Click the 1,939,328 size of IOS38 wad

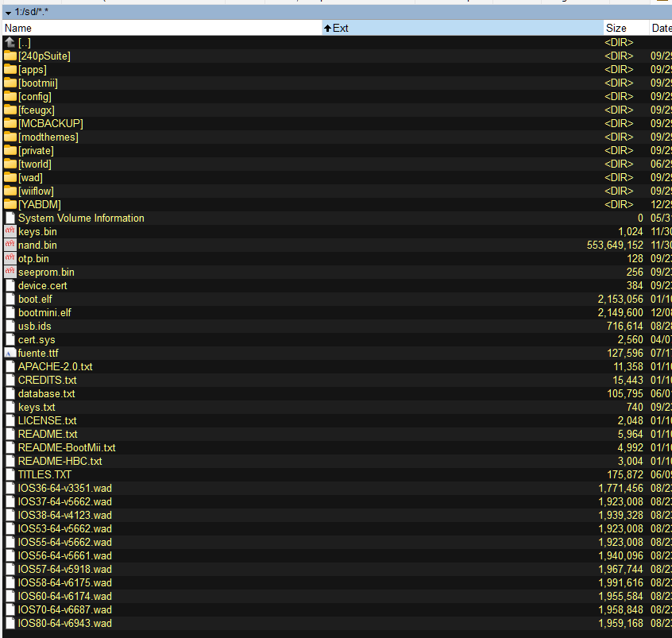point(621,516)
